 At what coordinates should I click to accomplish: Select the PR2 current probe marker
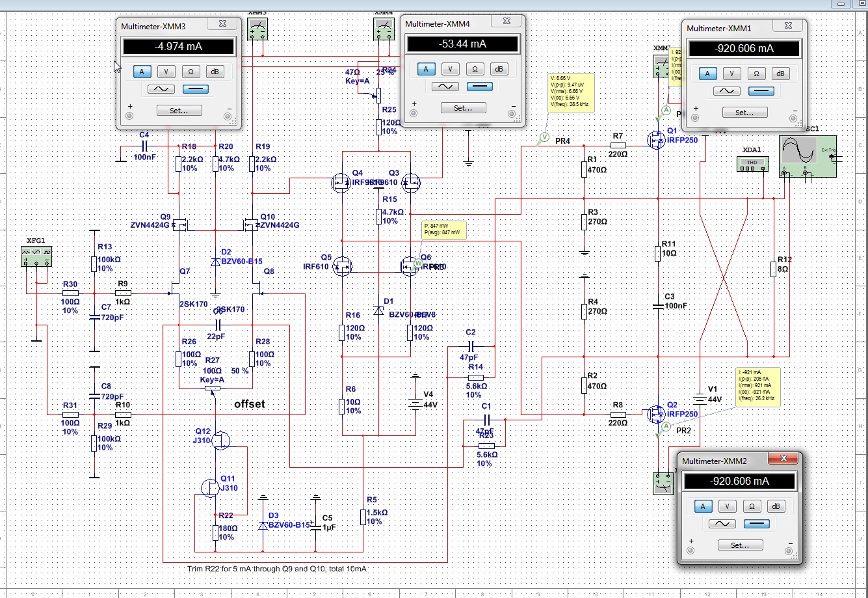[666, 426]
